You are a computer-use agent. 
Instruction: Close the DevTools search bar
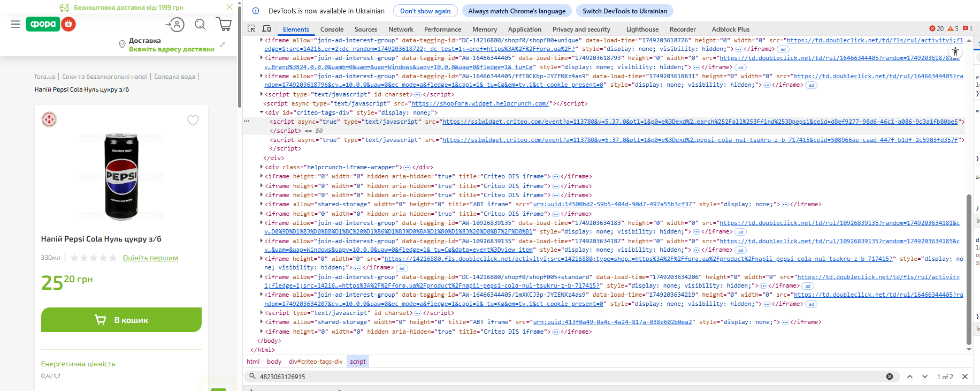point(965,377)
